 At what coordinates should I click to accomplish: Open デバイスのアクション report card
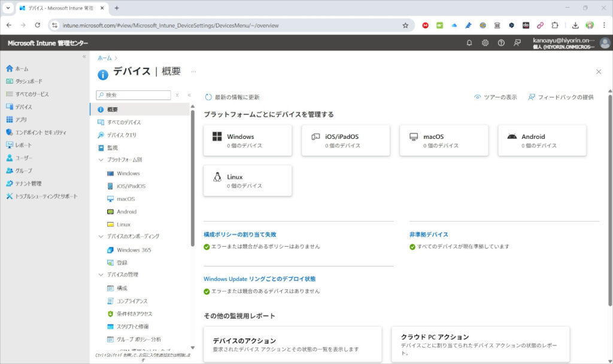coord(292,344)
